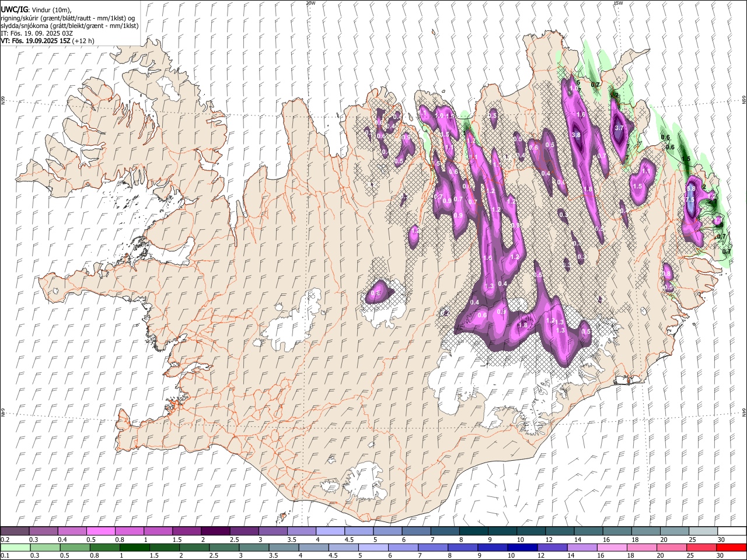Image resolution: width=747 pixels, height=560 pixels.
Task: Click the 3.8 precipitation value on the map
Action: coord(577,135)
